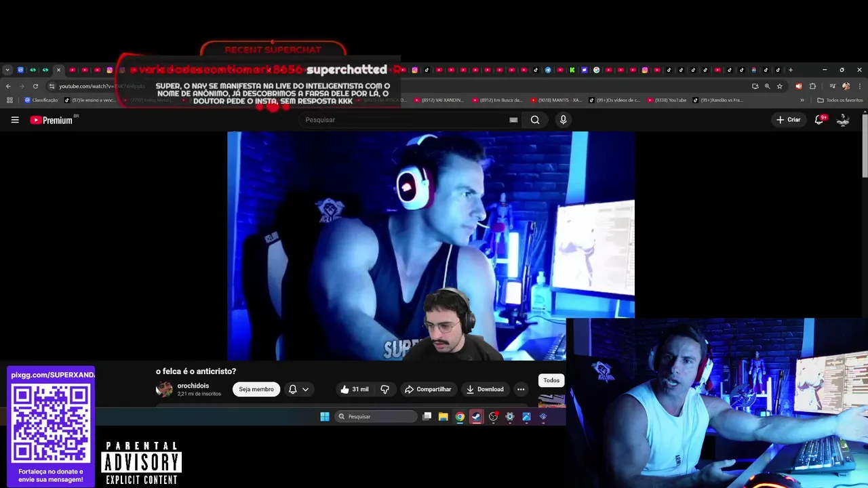Add a new browser tab
The height and width of the screenshot is (488, 868).
[x=790, y=70]
